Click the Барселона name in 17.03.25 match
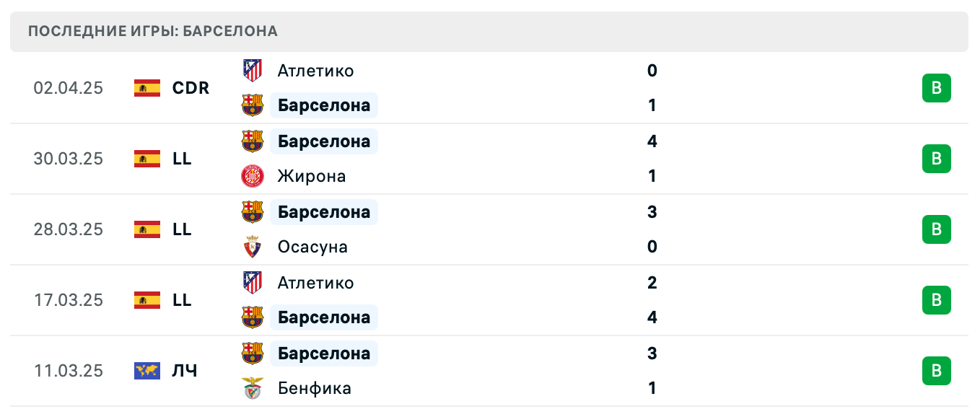This screenshot has width=980, height=417. [324, 317]
